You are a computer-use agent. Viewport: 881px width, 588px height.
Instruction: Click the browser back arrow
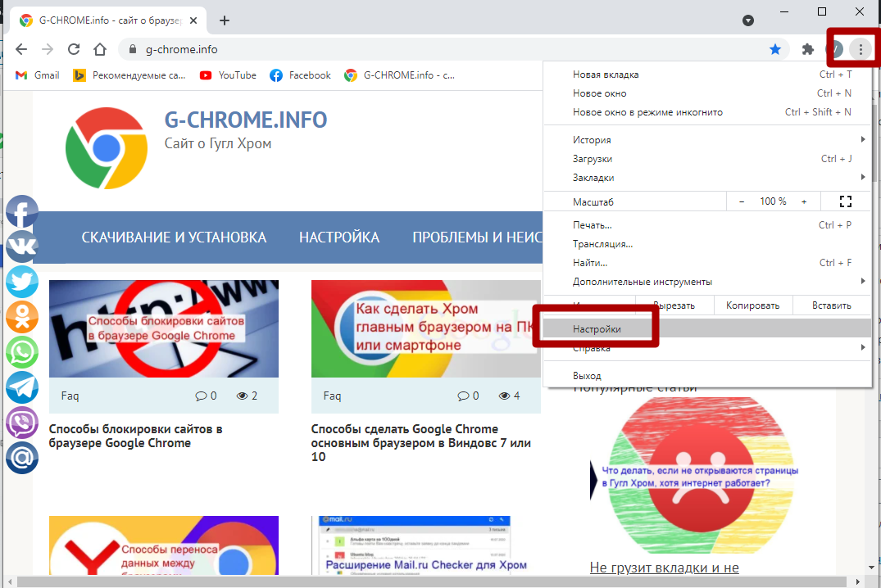[21, 49]
